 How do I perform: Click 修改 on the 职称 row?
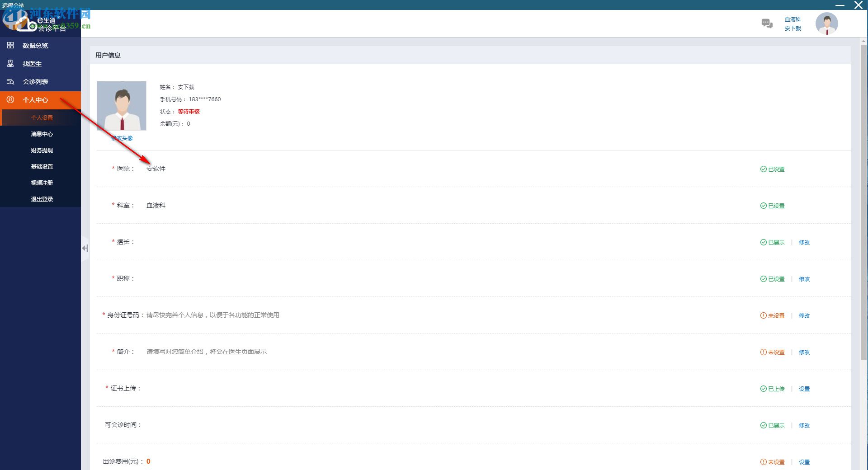[x=804, y=279]
